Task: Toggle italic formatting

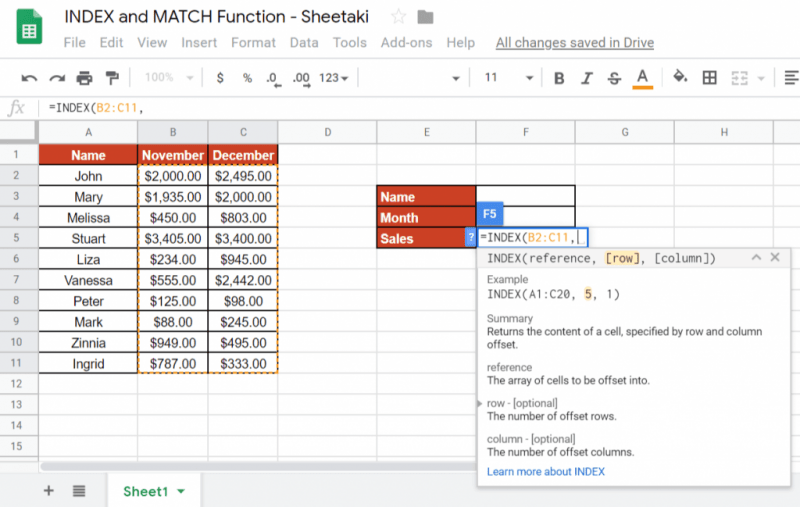Action: 587,78
